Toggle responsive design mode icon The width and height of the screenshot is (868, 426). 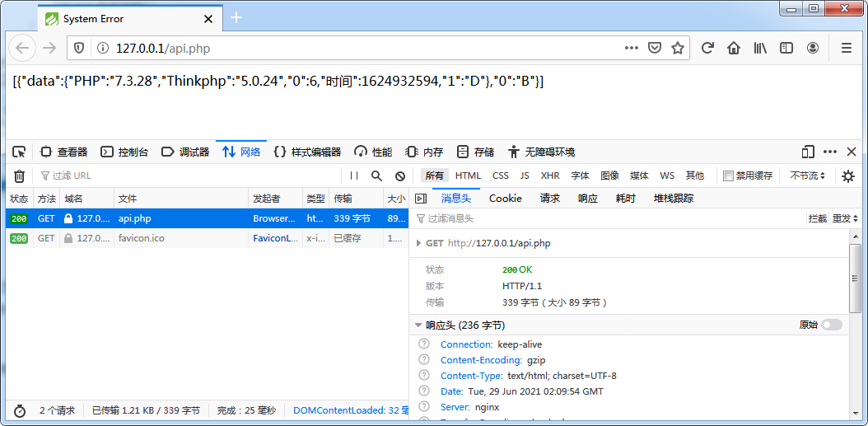[x=809, y=152]
